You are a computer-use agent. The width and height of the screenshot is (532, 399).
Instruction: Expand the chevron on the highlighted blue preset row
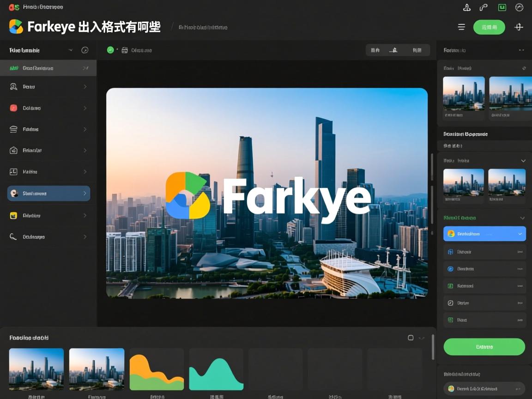click(x=521, y=234)
